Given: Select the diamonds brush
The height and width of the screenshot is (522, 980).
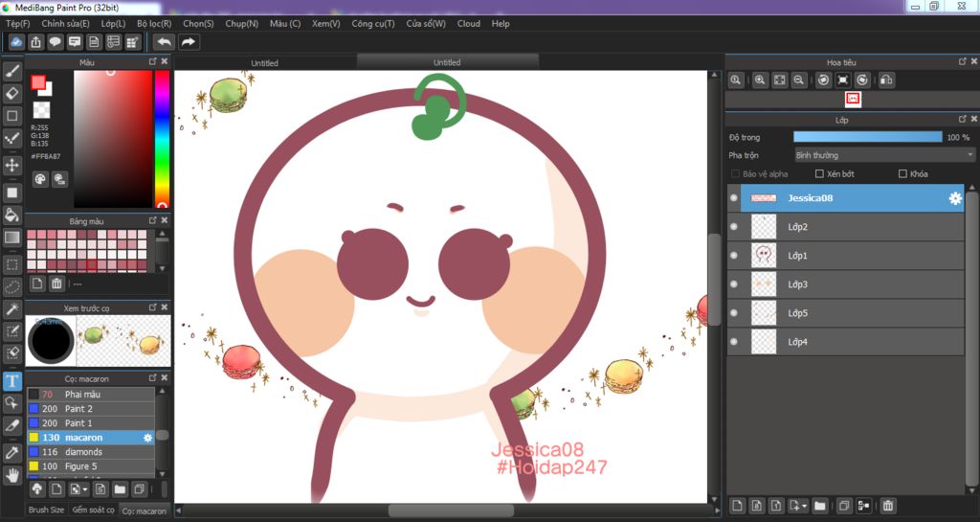Looking at the screenshot, I should coord(91,452).
